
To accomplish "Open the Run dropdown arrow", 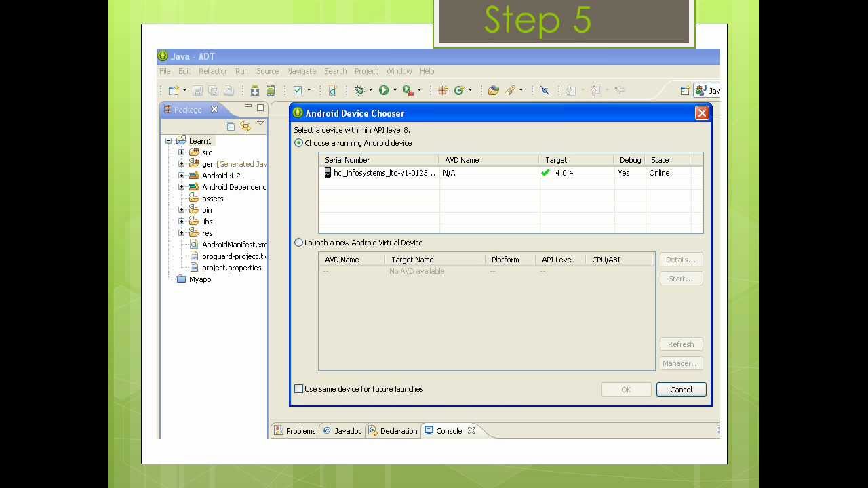I will click(395, 90).
